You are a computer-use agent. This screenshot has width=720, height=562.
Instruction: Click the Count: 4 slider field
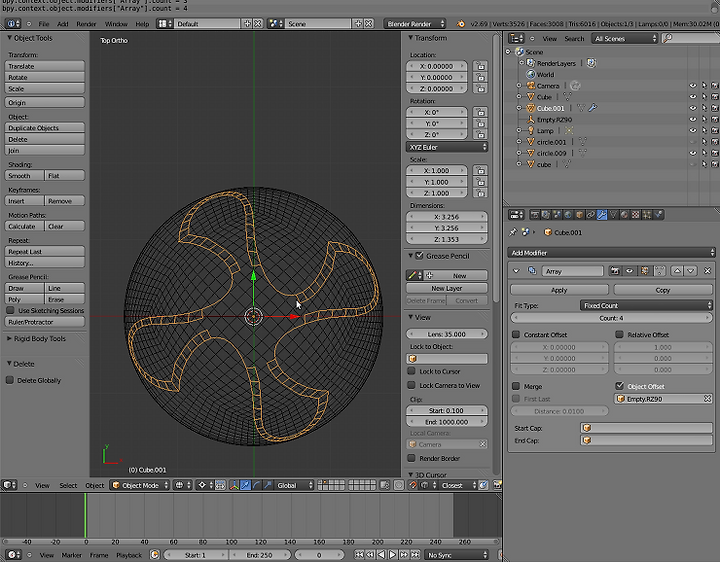click(x=612, y=318)
